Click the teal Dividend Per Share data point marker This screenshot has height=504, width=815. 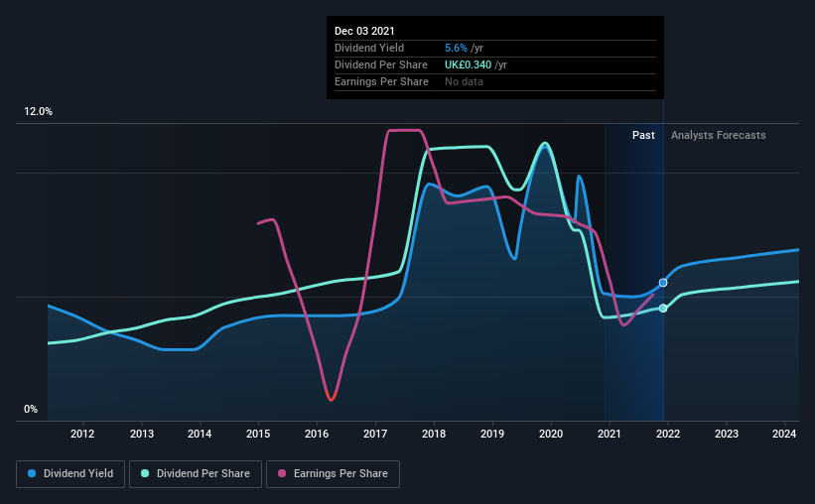663,309
